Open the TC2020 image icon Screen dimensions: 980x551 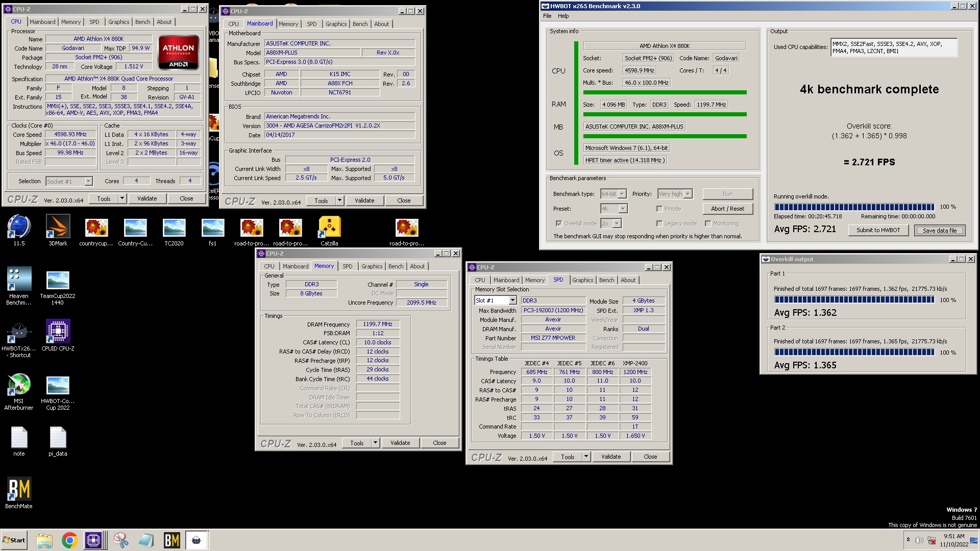coord(174,232)
